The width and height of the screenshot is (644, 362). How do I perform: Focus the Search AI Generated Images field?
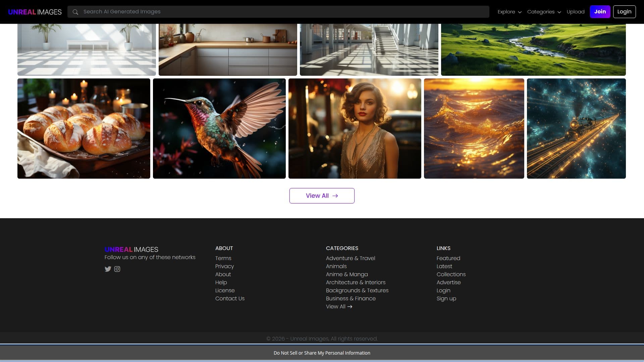point(278,12)
